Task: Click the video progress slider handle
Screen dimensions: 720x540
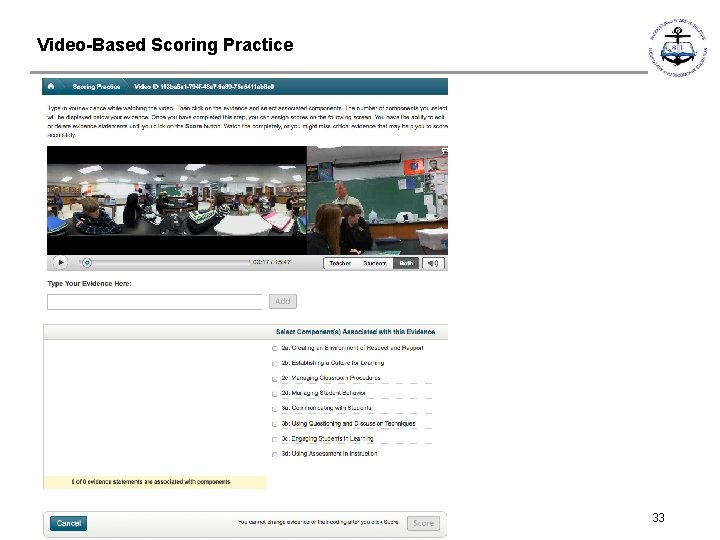Action: 87,262
